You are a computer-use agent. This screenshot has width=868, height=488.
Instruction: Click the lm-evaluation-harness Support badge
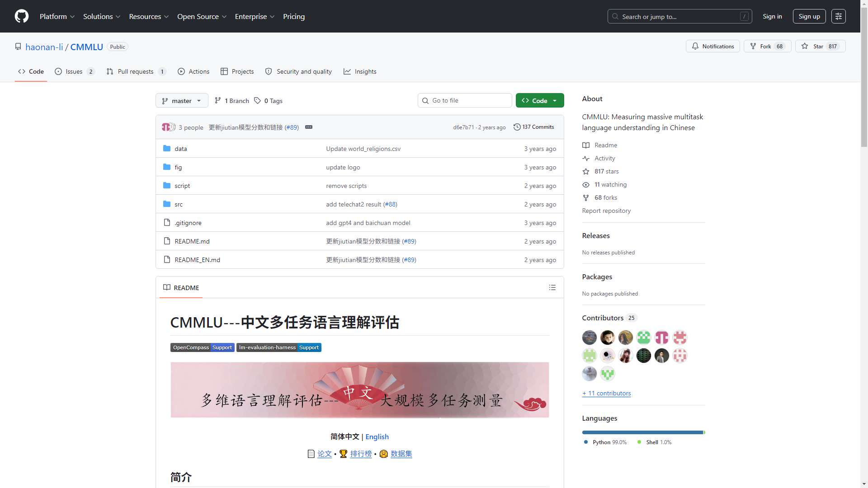[x=278, y=347]
